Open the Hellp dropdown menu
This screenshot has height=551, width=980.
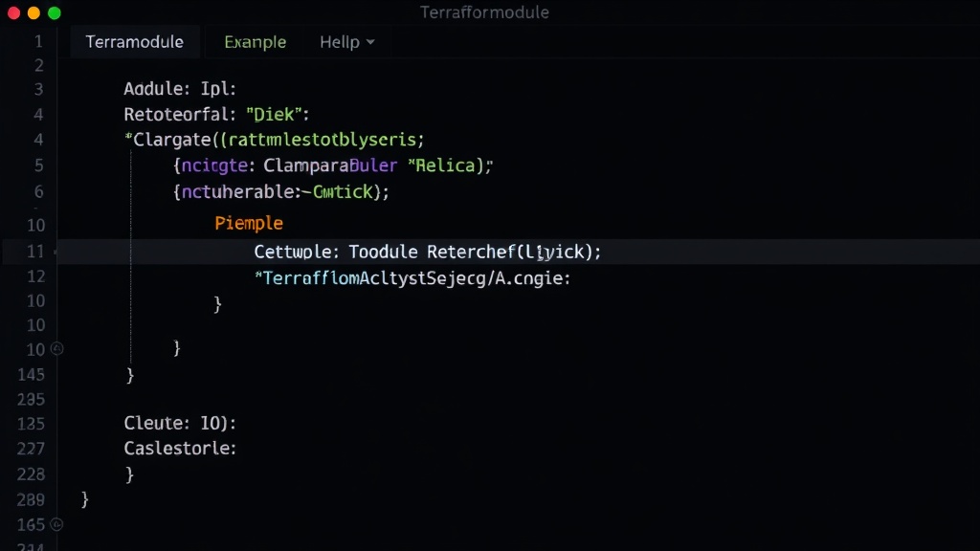point(346,42)
